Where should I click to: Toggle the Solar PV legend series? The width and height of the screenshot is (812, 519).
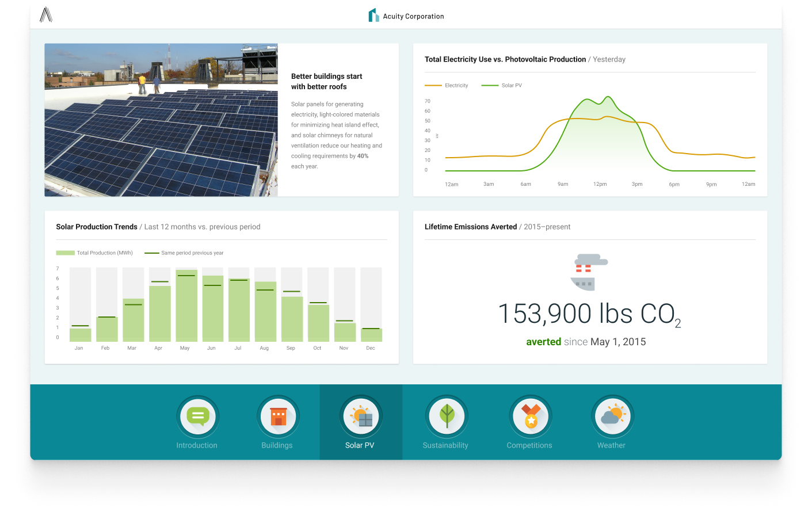(x=502, y=86)
